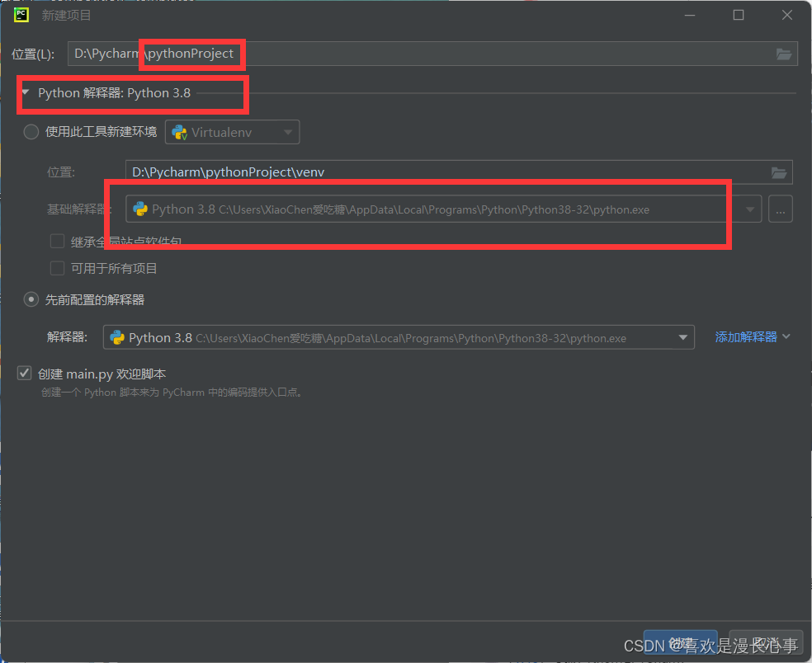Viewport: 812px width, 663px height.
Task: Open folder browser for venv location
Action: coord(779,172)
